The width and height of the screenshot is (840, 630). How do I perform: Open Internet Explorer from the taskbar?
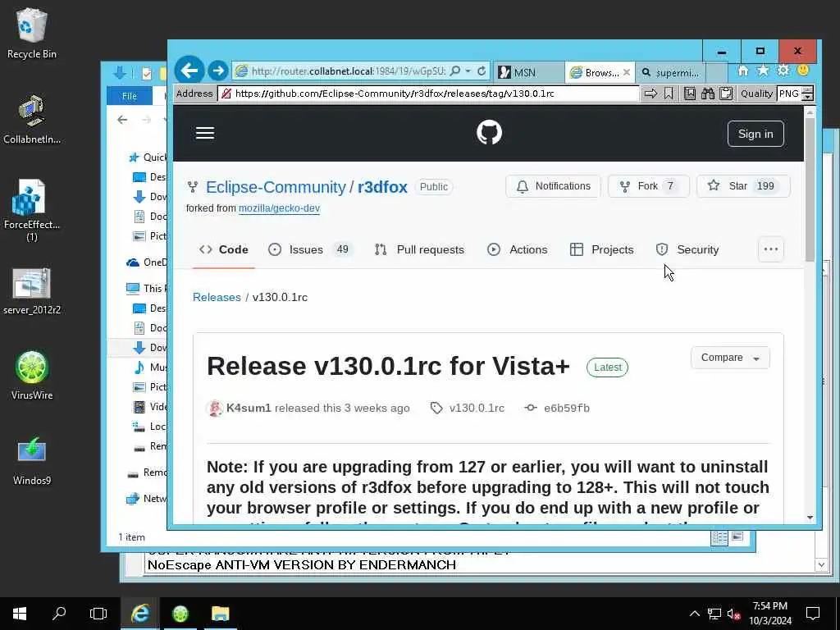(x=139, y=614)
